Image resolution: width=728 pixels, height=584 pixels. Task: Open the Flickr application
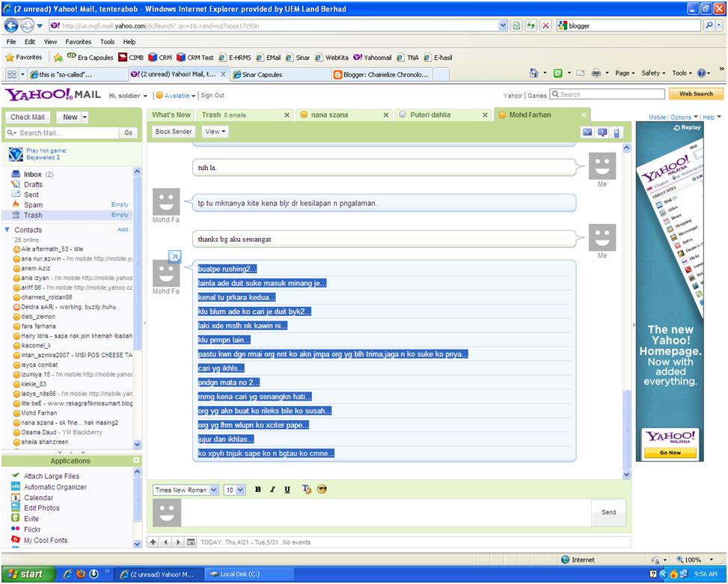point(32,529)
